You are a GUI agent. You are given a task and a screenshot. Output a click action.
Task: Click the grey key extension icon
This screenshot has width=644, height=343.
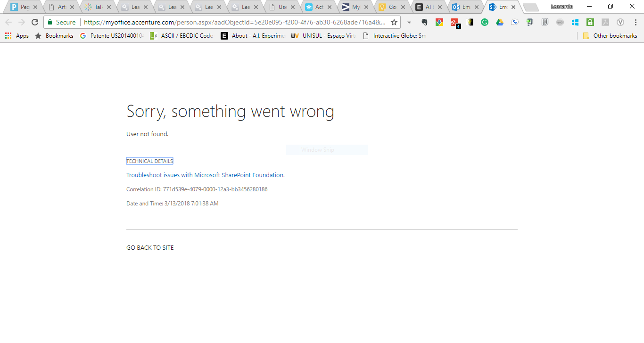click(560, 22)
